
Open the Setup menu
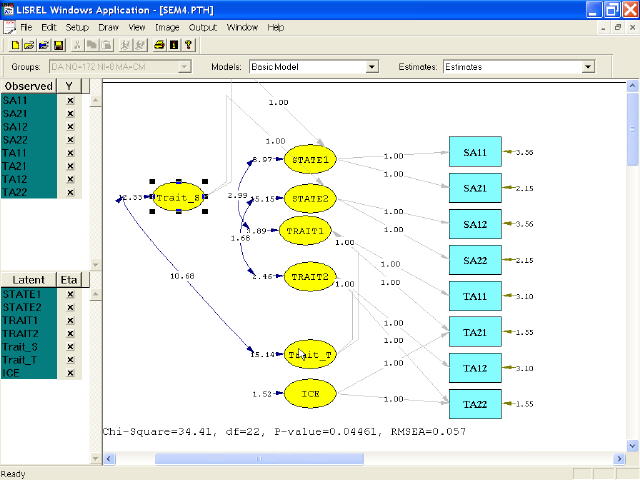77,27
